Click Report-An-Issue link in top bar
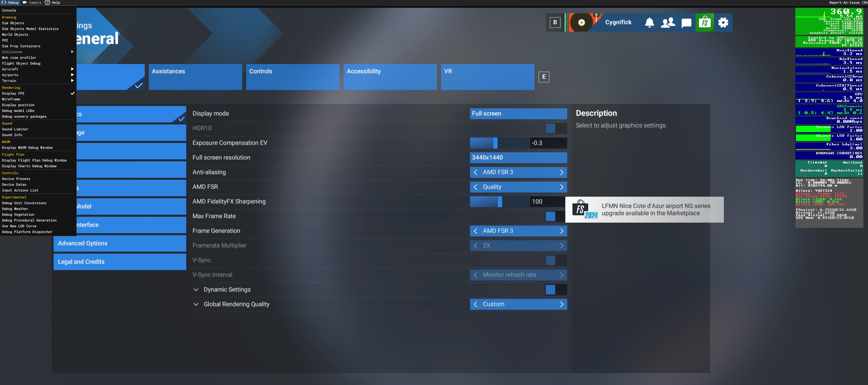 tap(848, 2)
